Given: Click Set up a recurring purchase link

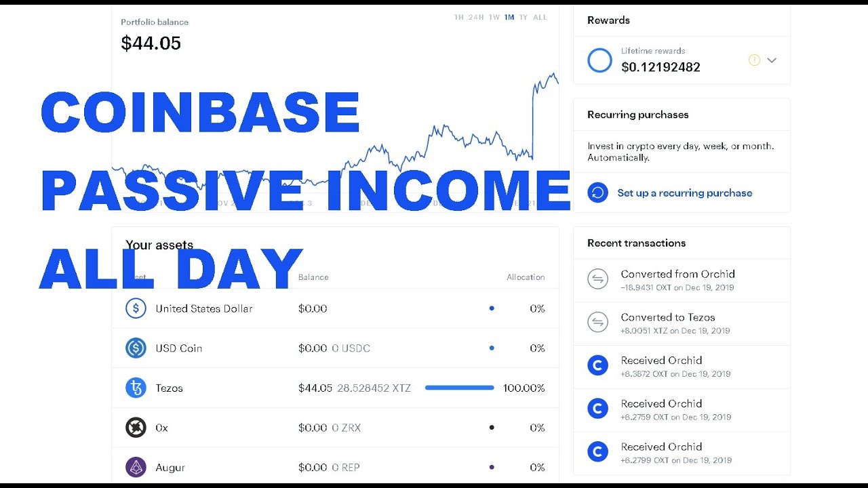Looking at the screenshot, I should pyautogui.click(x=684, y=193).
